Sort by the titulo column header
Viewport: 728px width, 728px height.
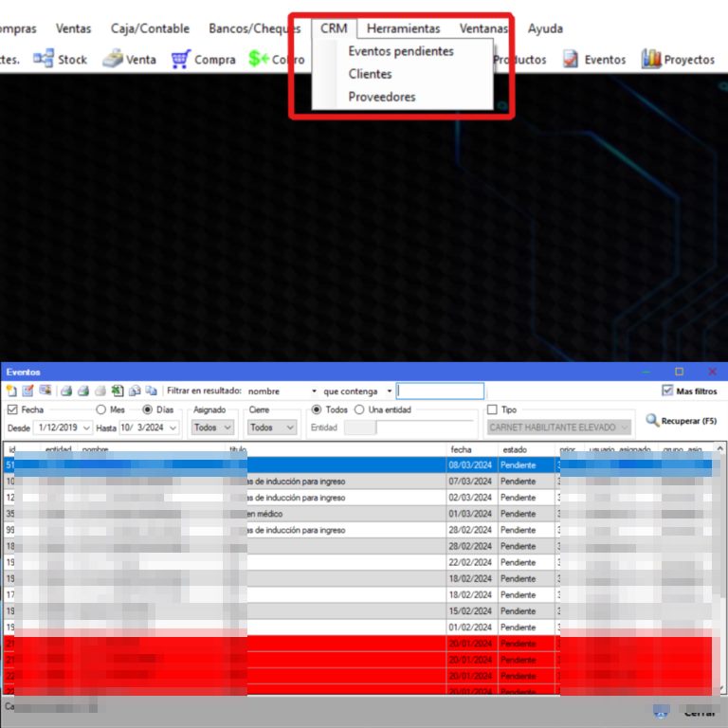click(x=337, y=449)
